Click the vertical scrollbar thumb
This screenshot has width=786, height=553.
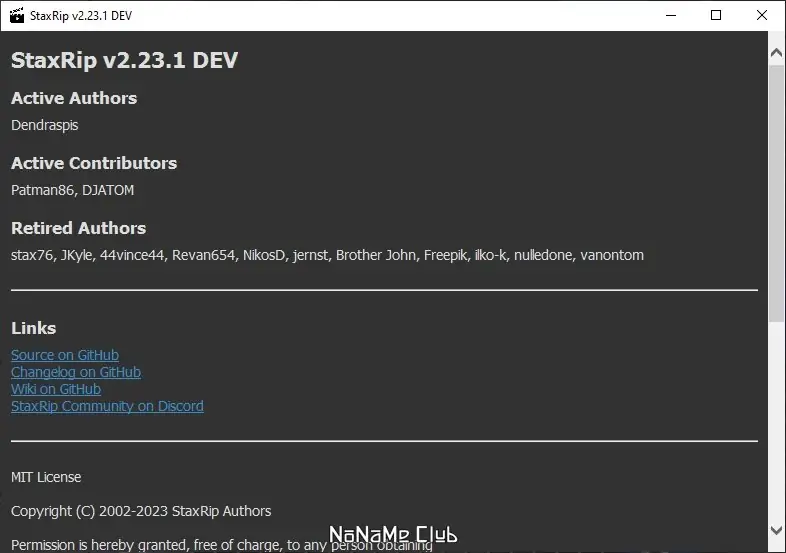[776, 193]
